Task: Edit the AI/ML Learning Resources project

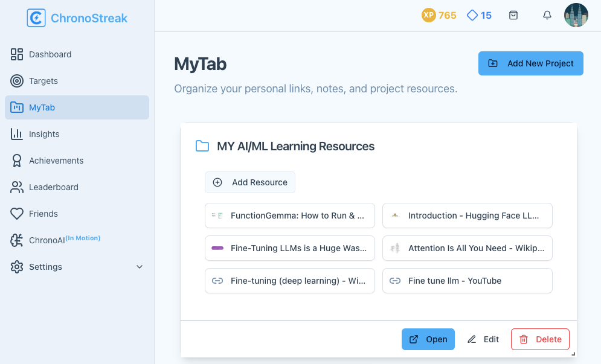Action: point(483,339)
